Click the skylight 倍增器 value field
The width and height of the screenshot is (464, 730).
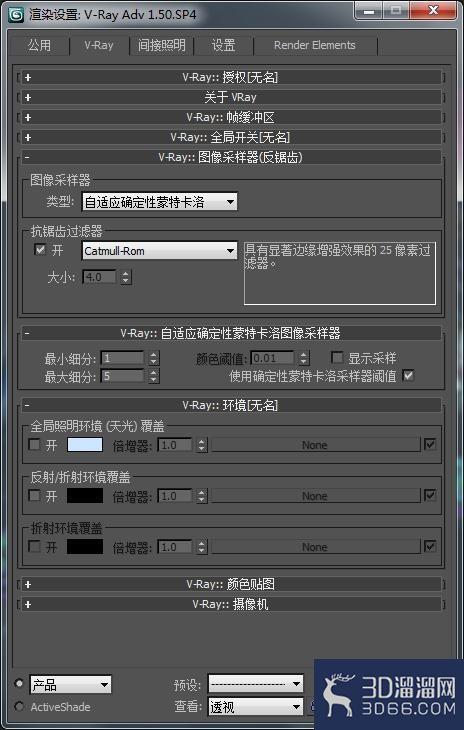175,445
